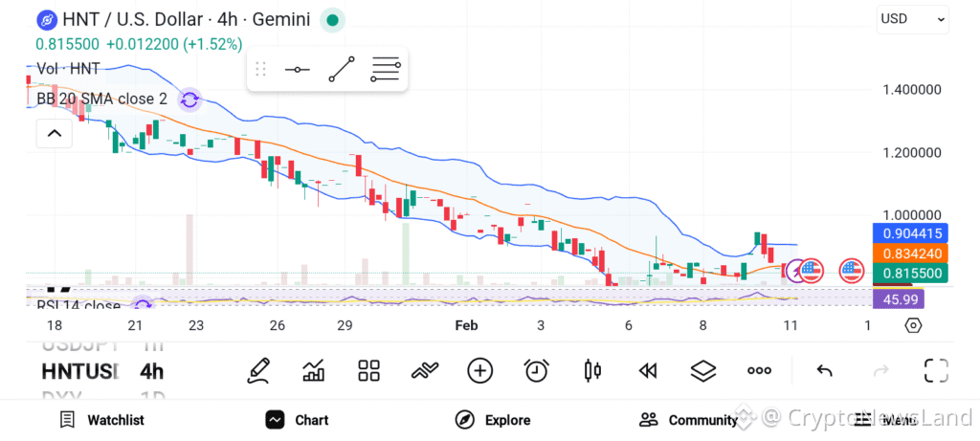Start bar replay with rewind icon
This screenshot has width=980, height=441.
click(x=648, y=371)
